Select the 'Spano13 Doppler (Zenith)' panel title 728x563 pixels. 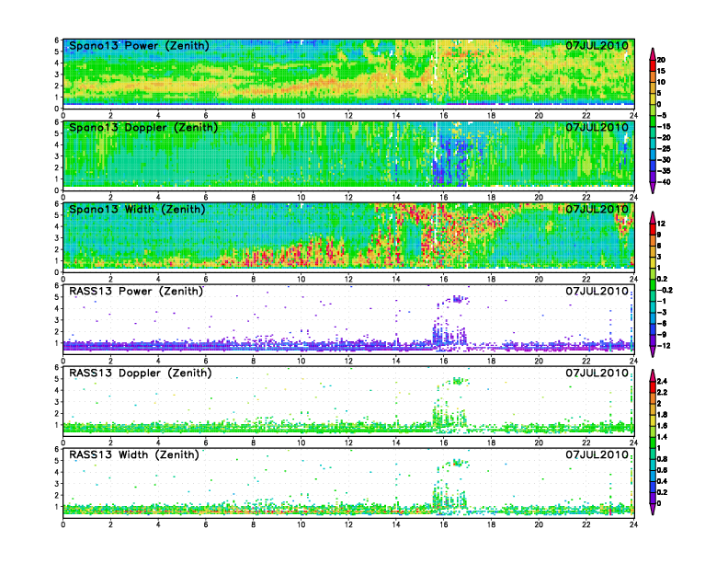[x=143, y=127]
